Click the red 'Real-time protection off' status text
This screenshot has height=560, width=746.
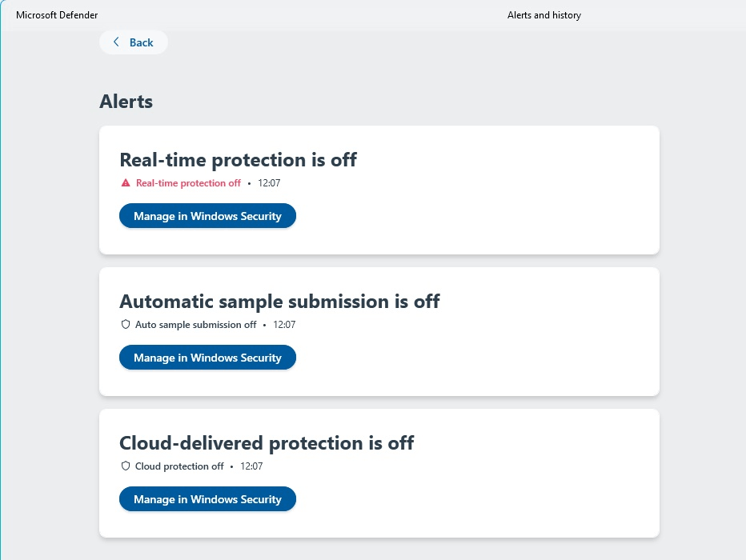pos(188,183)
